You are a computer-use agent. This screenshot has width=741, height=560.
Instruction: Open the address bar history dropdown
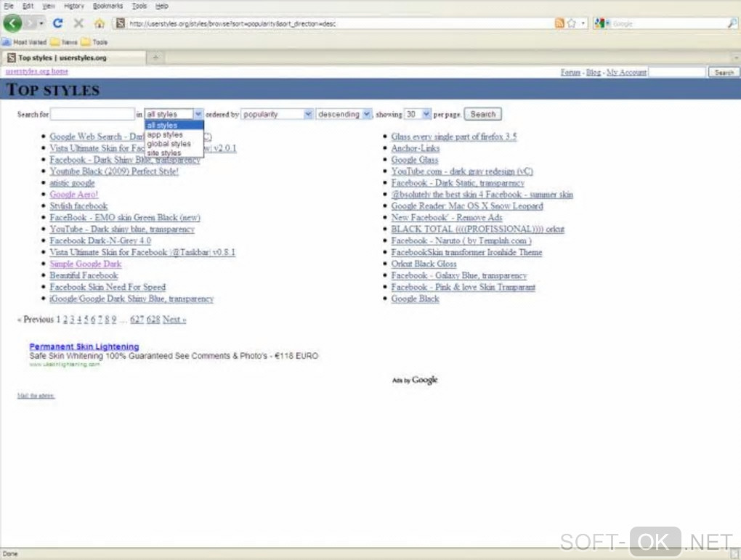coord(583,23)
